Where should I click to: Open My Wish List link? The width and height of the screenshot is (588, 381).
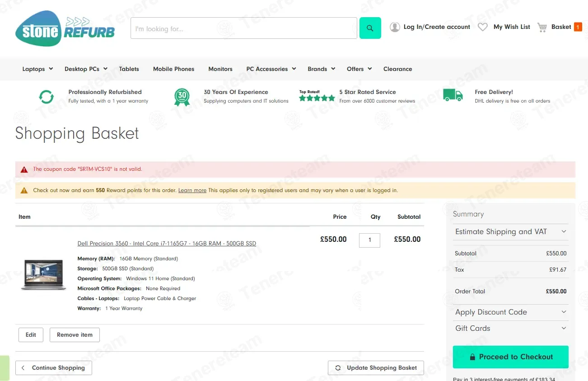pyautogui.click(x=512, y=27)
